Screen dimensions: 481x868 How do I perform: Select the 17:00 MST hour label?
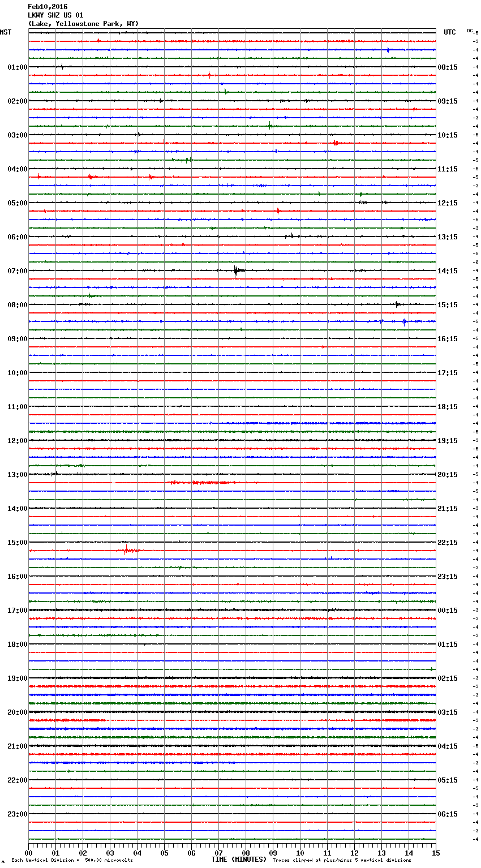pos(18,611)
